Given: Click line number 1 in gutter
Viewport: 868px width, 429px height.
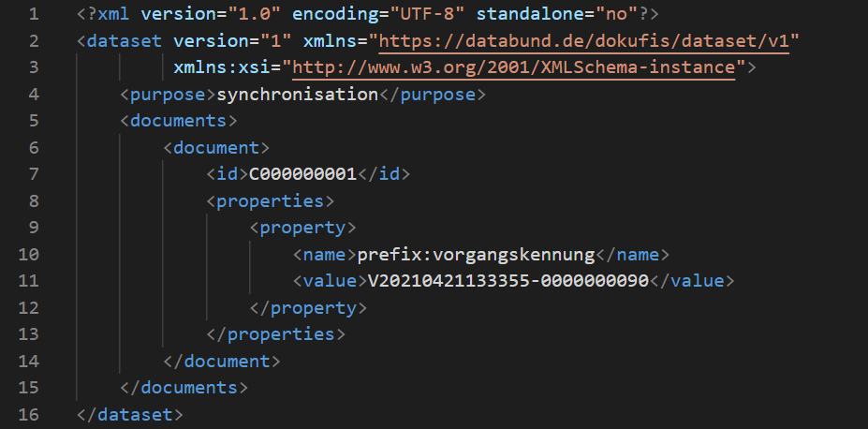Looking at the screenshot, I should (x=34, y=14).
